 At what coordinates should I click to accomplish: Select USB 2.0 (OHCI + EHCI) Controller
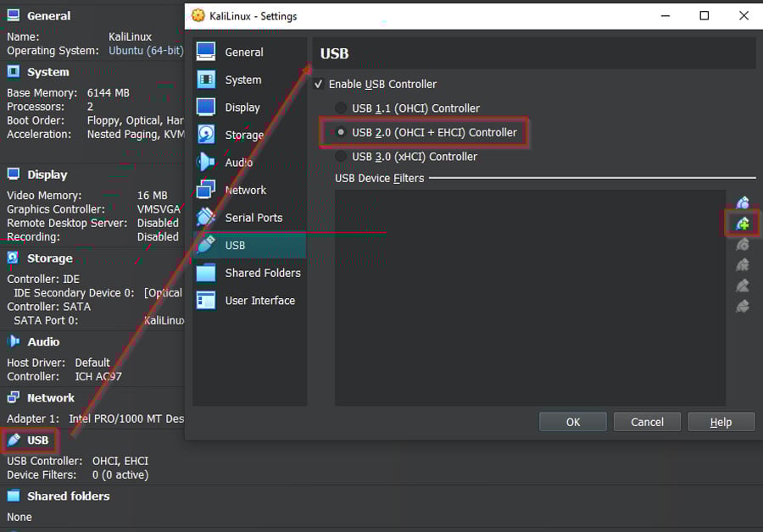(341, 132)
